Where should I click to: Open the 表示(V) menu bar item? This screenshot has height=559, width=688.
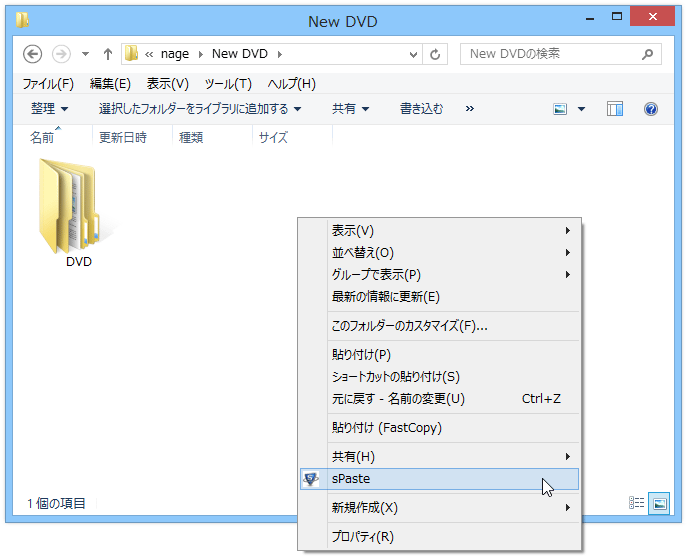pos(168,83)
